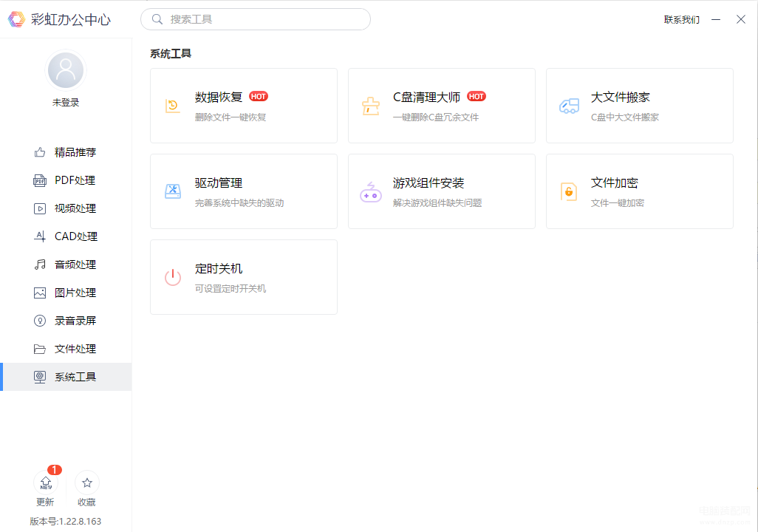758x532 pixels.
Task: Click the thumbs-up icon beside 精品推荐
Action: [40, 152]
